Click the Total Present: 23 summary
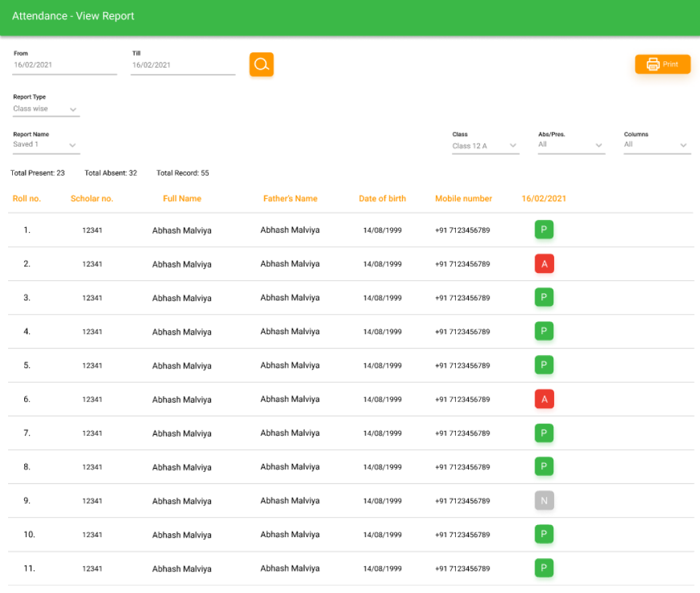The image size is (700, 593). click(38, 173)
